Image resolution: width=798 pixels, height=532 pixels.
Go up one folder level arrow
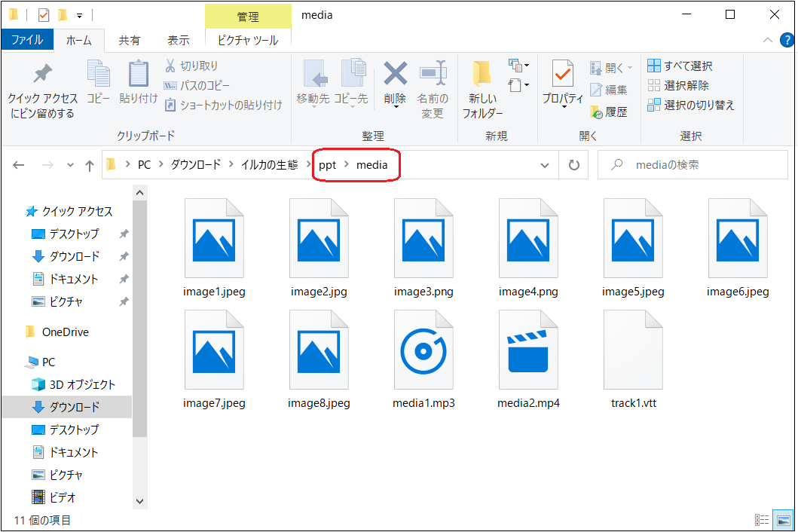pos(89,165)
